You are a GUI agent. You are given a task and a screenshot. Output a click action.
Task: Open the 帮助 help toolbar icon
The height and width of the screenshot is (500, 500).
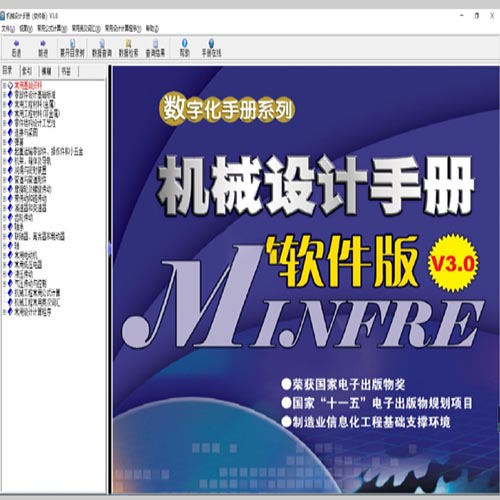(184, 48)
